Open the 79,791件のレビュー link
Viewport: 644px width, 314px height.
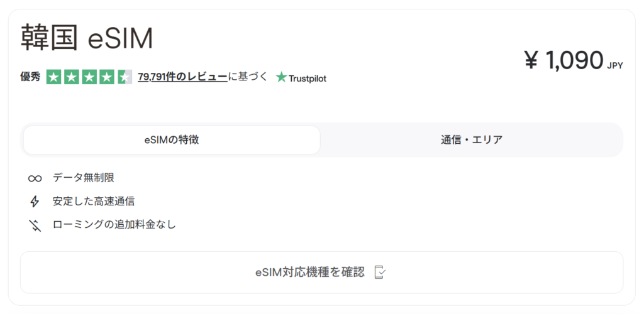click(182, 77)
